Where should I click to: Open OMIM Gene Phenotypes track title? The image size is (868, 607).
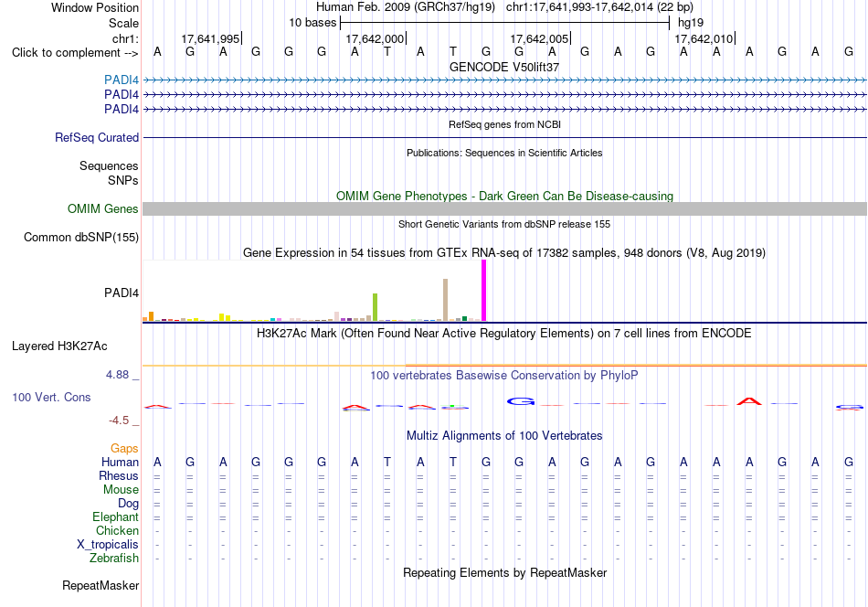(x=504, y=196)
